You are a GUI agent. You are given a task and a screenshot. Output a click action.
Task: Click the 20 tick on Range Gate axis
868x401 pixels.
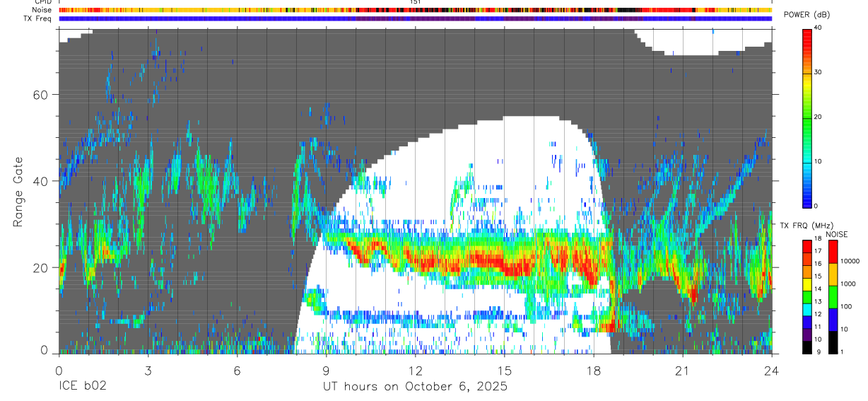41,267
